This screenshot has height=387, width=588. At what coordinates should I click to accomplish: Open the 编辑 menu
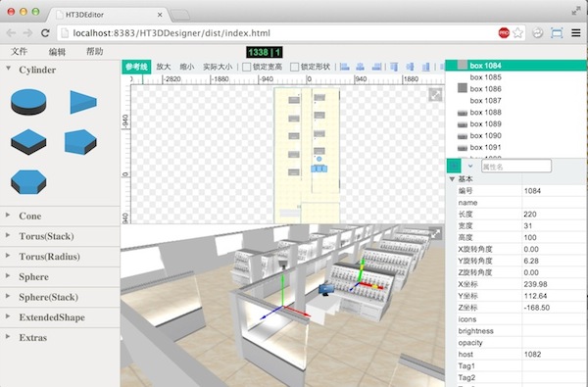[x=57, y=52]
